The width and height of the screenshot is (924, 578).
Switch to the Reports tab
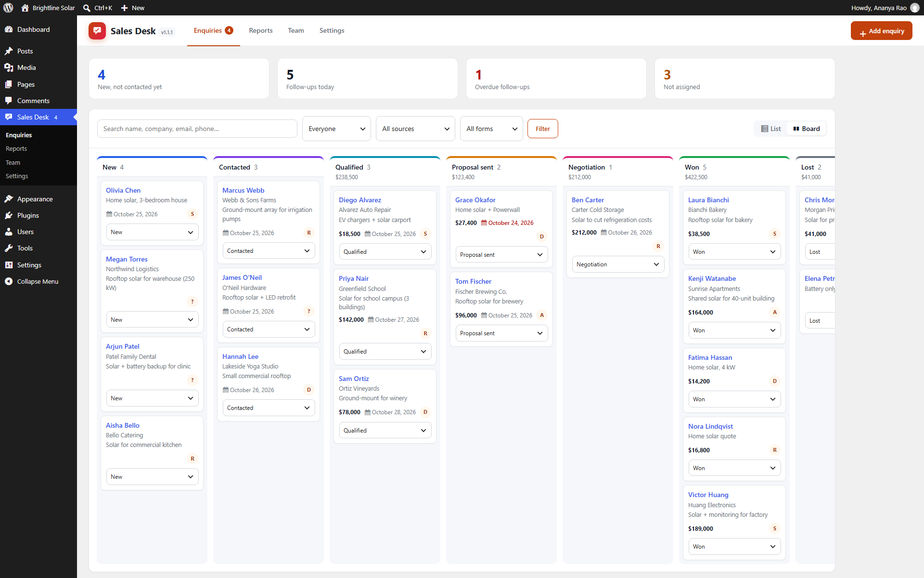point(261,30)
